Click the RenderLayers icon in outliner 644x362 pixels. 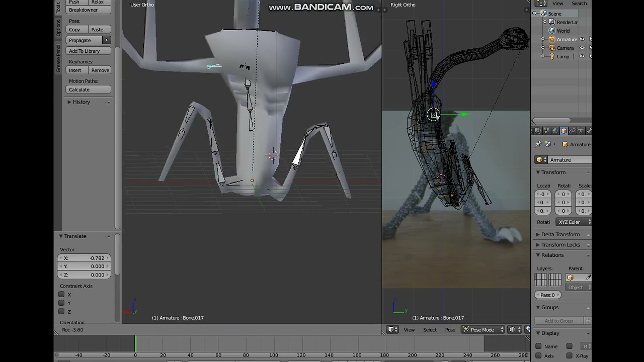(x=552, y=22)
